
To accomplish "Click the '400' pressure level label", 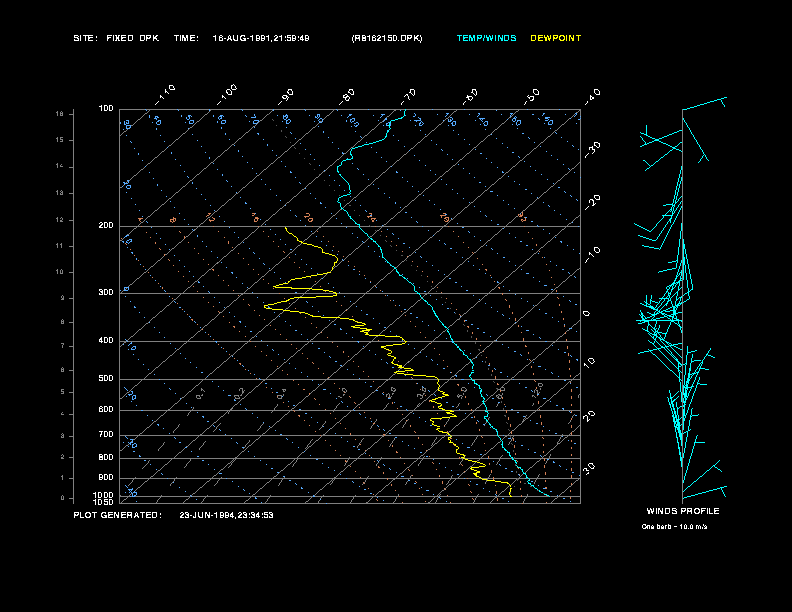I will click(x=106, y=340).
